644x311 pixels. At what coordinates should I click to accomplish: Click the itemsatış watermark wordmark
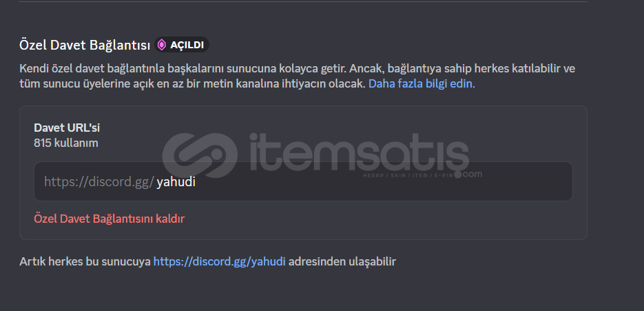click(358, 152)
